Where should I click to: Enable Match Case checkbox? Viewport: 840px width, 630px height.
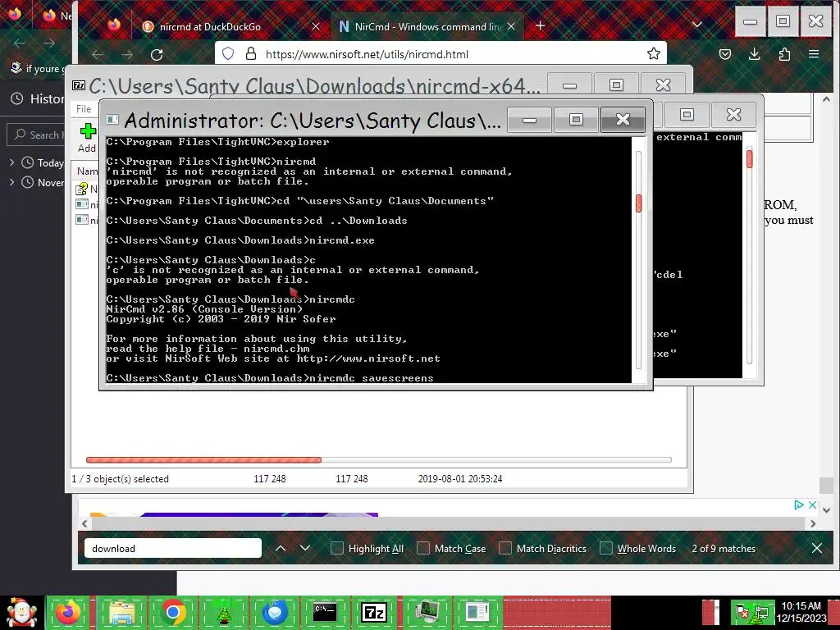tap(423, 548)
